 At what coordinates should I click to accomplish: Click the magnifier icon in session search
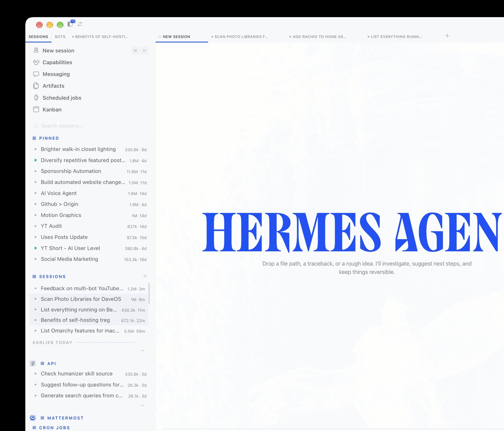click(36, 126)
